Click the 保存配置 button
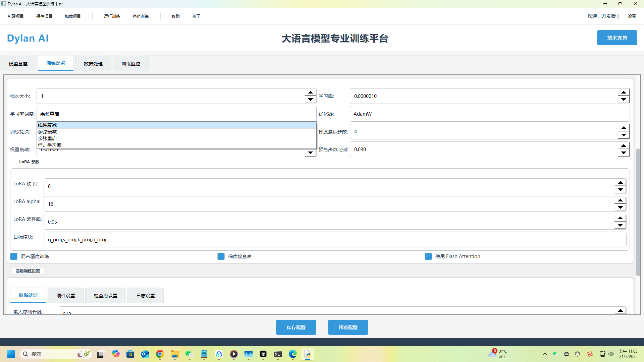 click(x=296, y=327)
